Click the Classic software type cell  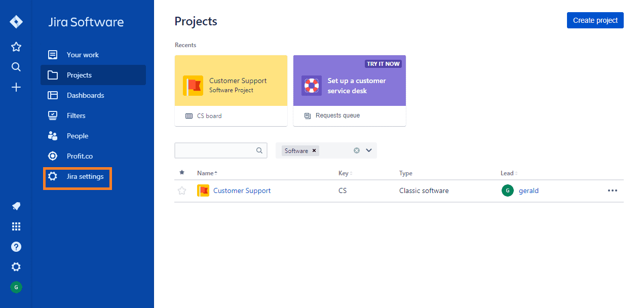pyautogui.click(x=424, y=191)
